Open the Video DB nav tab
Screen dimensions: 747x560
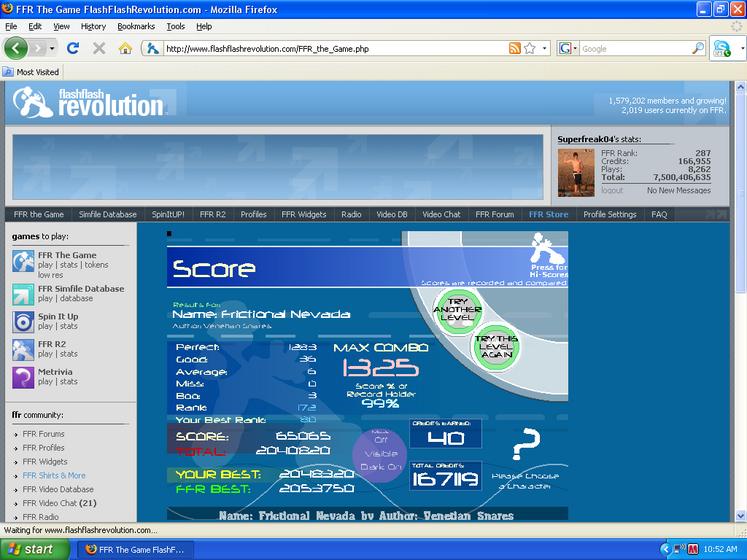[392, 214]
